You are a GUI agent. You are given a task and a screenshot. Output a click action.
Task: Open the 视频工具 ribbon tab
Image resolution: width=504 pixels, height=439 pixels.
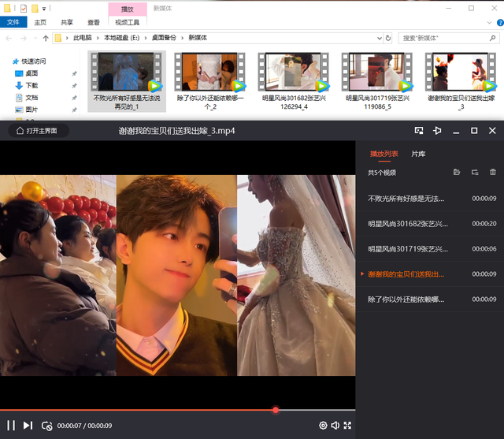coord(128,22)
